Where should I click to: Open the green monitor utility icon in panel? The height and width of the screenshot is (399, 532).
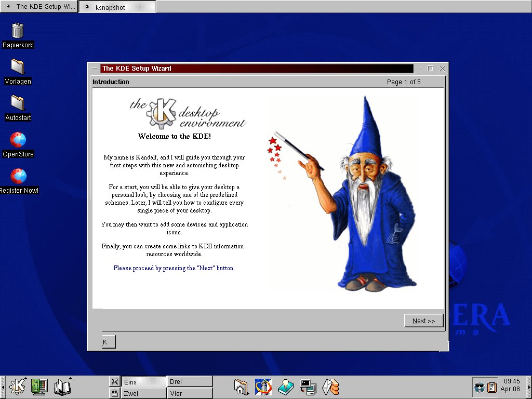click(39, 387)
